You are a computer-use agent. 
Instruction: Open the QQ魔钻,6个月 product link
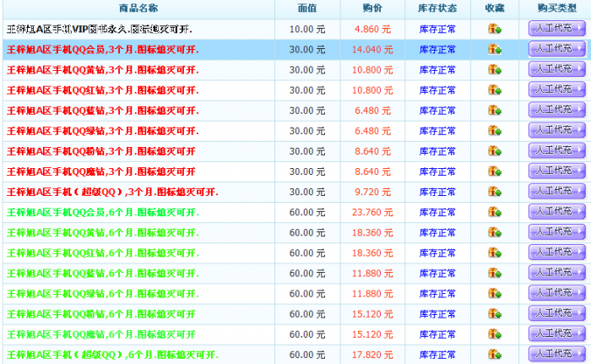pyautogui.click(x=101, y=334)
